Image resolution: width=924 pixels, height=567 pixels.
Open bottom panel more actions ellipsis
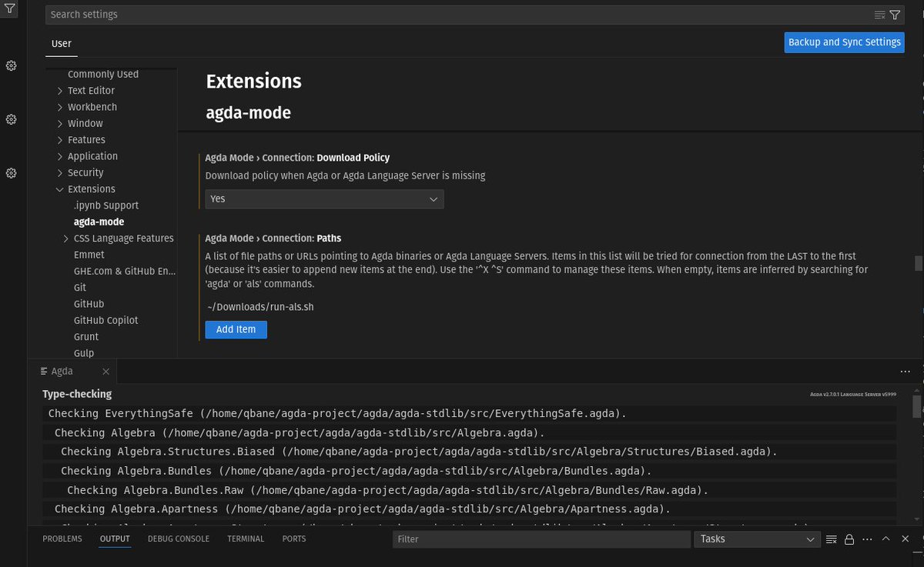867,539
